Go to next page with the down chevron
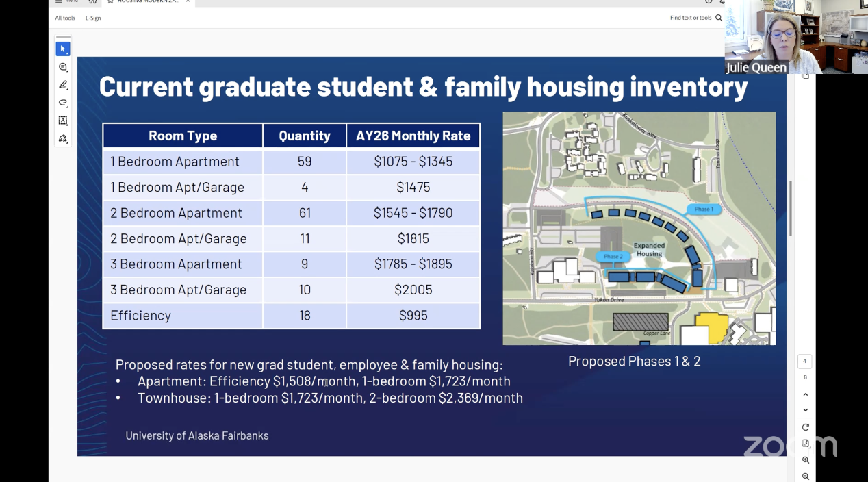 pyautogui.click(x=806, y=410)
